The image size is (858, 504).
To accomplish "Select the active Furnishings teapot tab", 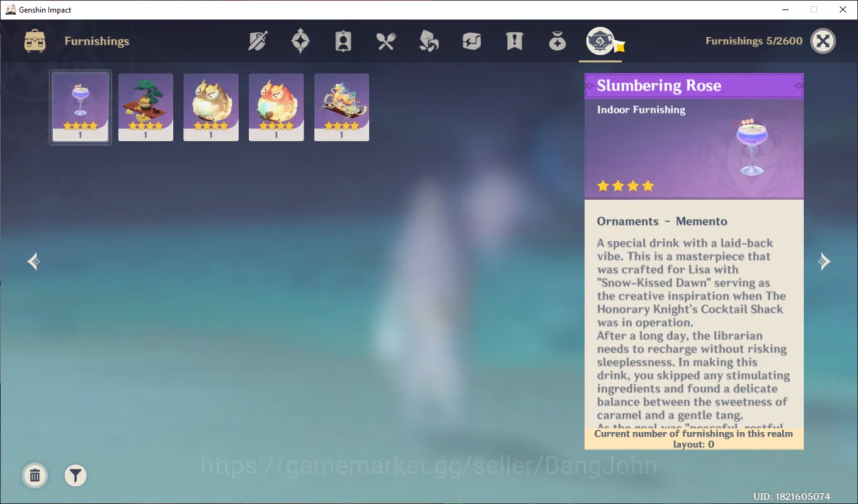I will (x=600, y=42).
